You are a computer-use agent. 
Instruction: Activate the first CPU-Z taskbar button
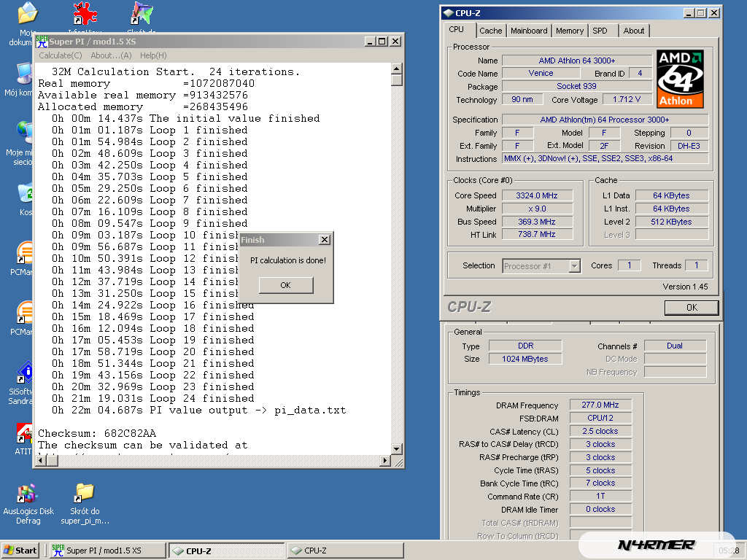[x=226, y=551]
